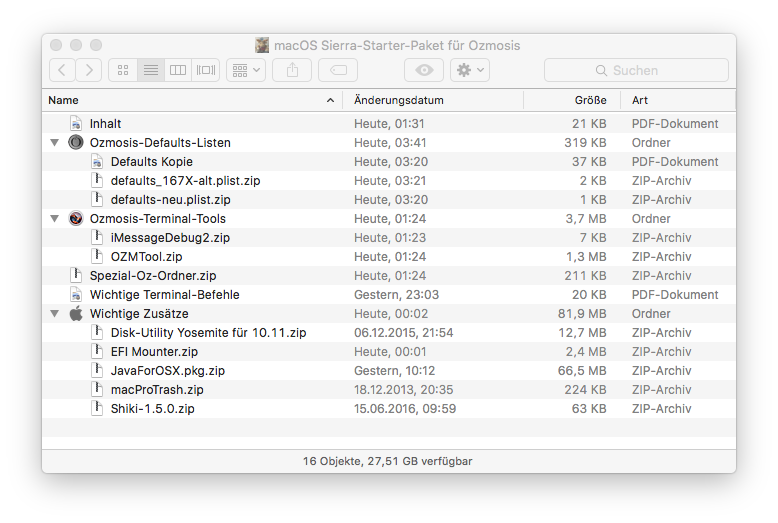Select the EFI Mounter.zip file icon
The image size is (778, 523).
coord(97,351)
